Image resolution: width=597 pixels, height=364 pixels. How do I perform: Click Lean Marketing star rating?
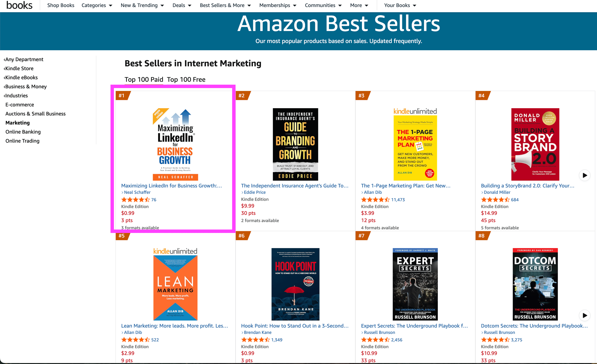tap(135, 340)
